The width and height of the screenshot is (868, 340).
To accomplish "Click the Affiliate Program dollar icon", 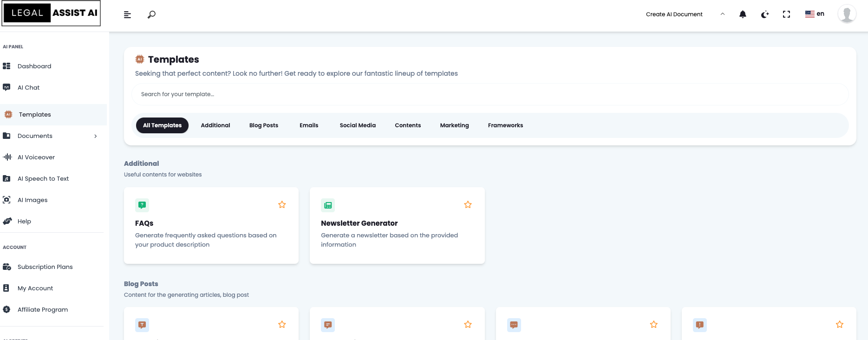I will click(x=7, y=309).
